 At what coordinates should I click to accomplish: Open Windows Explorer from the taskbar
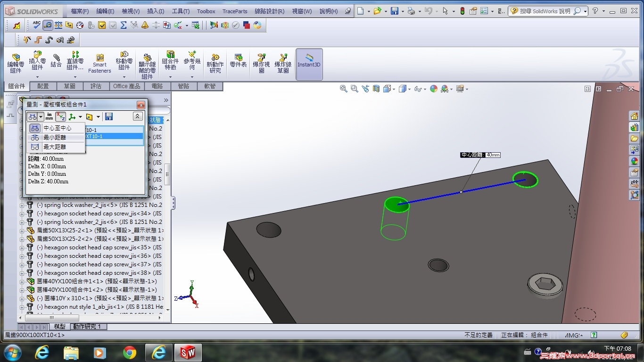pyautogui.click(x=71, y=353)
